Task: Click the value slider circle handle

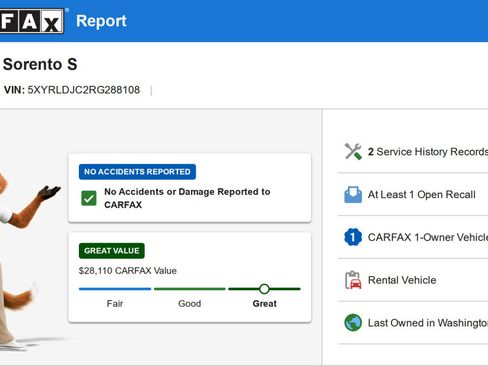Action: (x=264, y=289)
